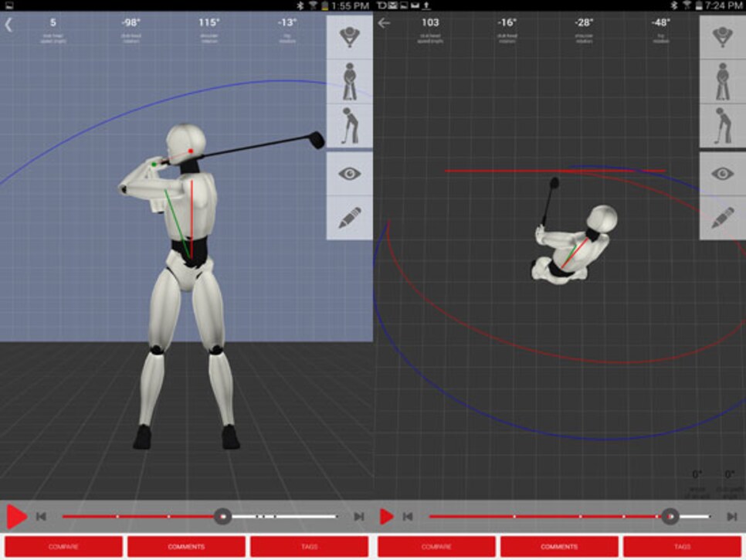The image size is (746, 560).
Task: Play the swing animation on left screen
Action: pos(17,516)
